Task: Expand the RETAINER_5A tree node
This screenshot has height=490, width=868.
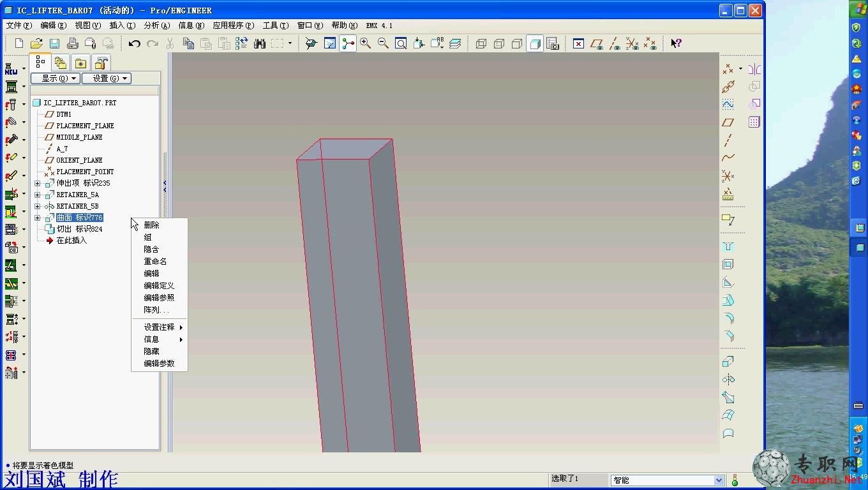Action: click(x=37, y=195)
